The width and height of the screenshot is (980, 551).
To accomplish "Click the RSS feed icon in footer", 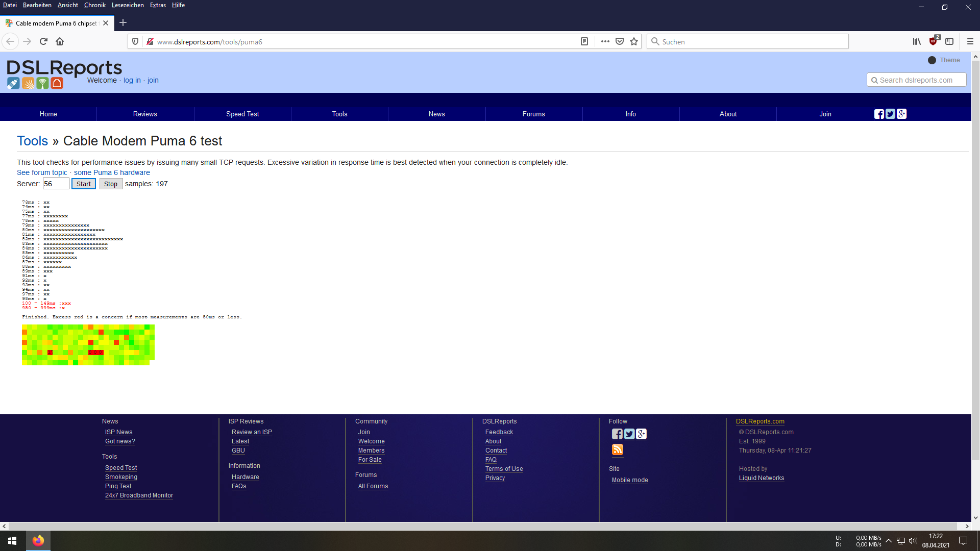I will [x=617, y=449].
